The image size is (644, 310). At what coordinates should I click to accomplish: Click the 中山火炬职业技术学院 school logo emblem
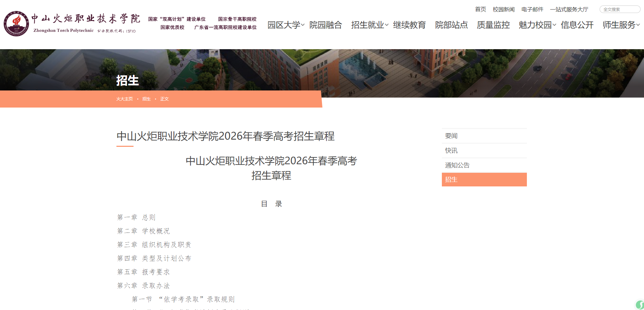(16, 23)
